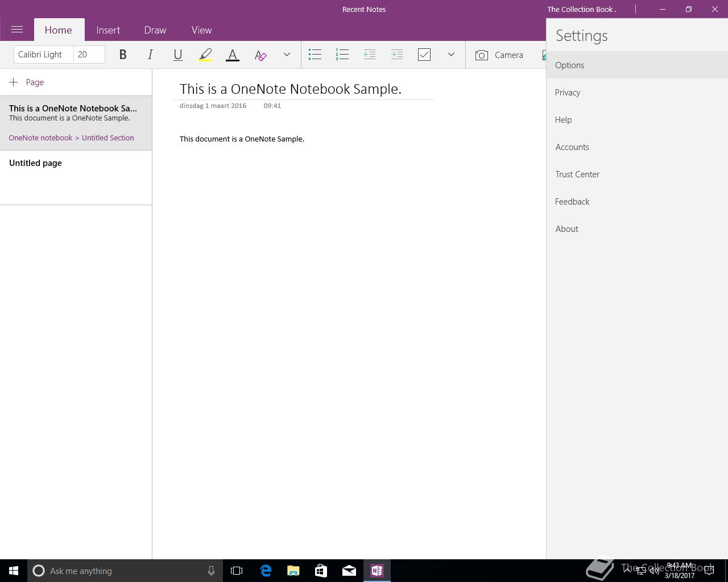
Task: Decrease the paragraph indent
Action: pyautogui.click(x=370, y=55)
